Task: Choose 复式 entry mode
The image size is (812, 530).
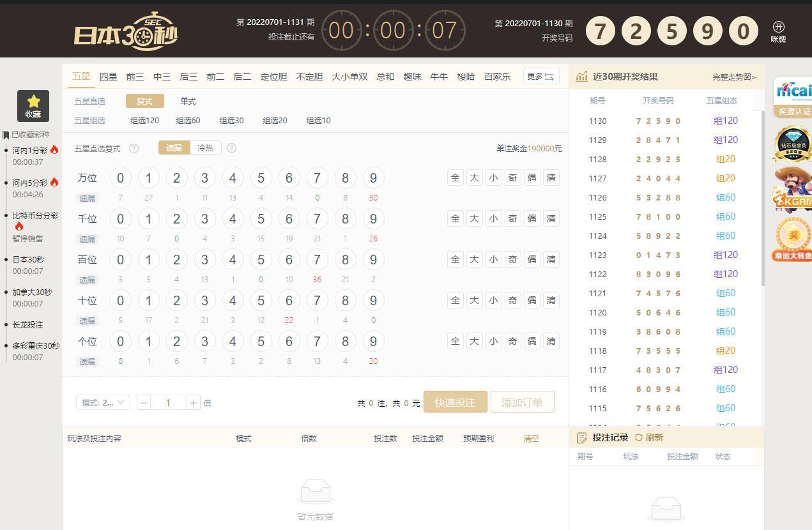Action: [x=145, y=101]
